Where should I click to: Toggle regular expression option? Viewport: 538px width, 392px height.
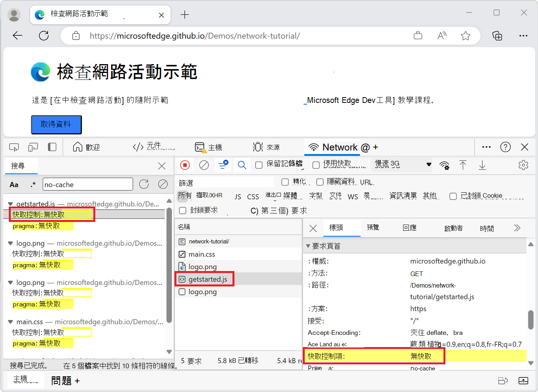coord(33,185)
